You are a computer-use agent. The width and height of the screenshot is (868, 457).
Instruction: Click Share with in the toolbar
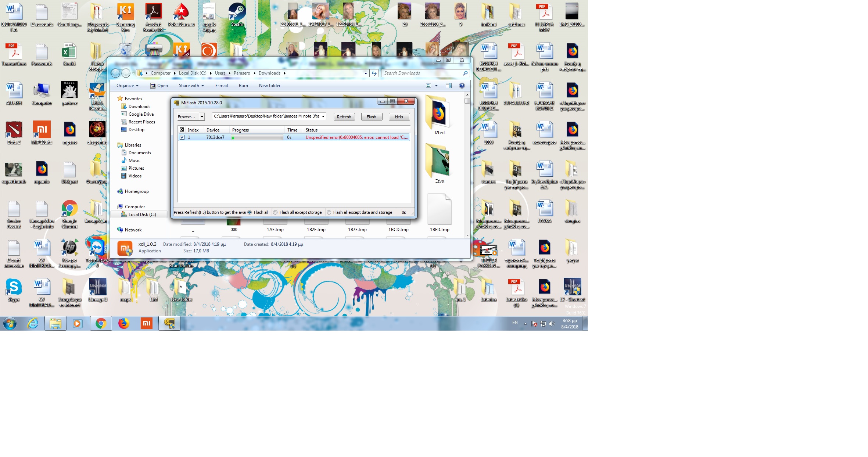coord(191,86)
